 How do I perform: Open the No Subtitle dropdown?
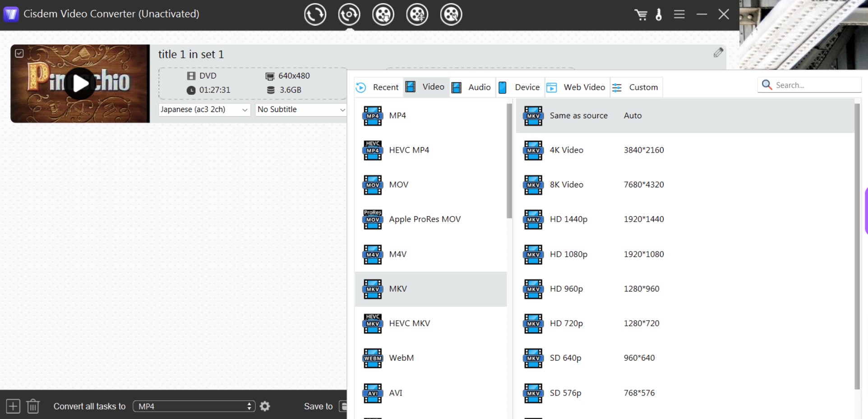click(x=301, y=110)
